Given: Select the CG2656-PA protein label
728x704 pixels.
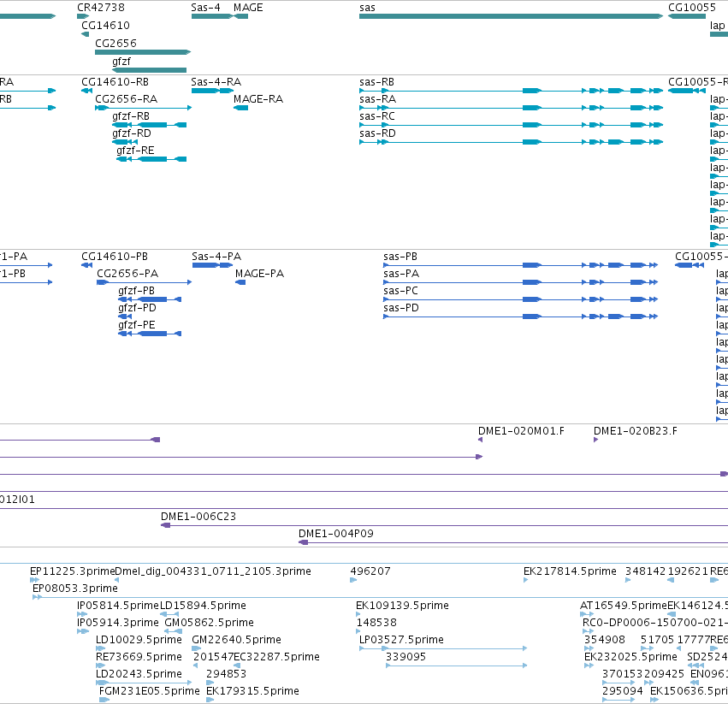Looking at the screenshot, I should (127, 274).
